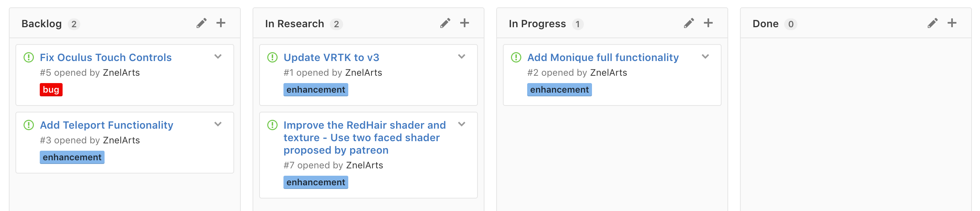Screen dimensions: 980x211
Task: Expand menu for Fix Oculus Touch Controls
Action: pos(218,57)
